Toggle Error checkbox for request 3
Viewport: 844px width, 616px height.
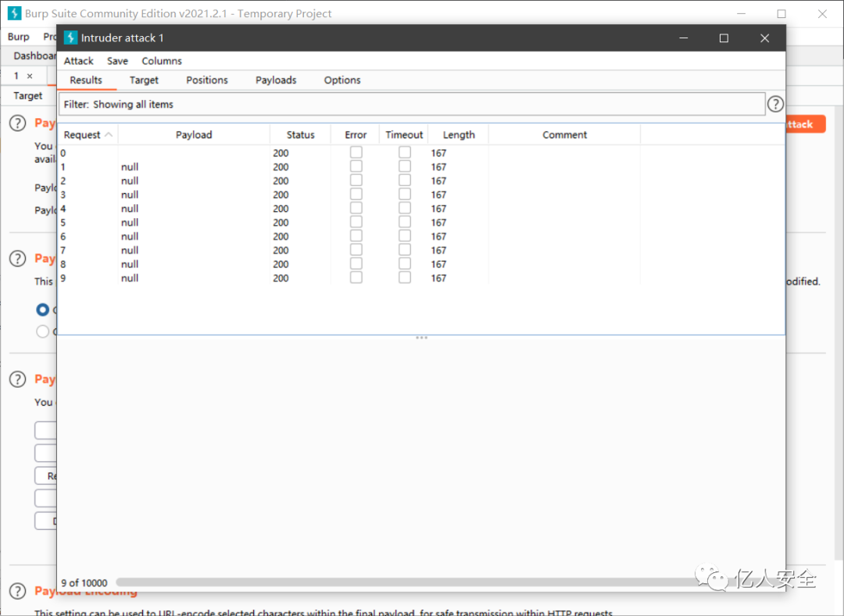coord(356,194)
